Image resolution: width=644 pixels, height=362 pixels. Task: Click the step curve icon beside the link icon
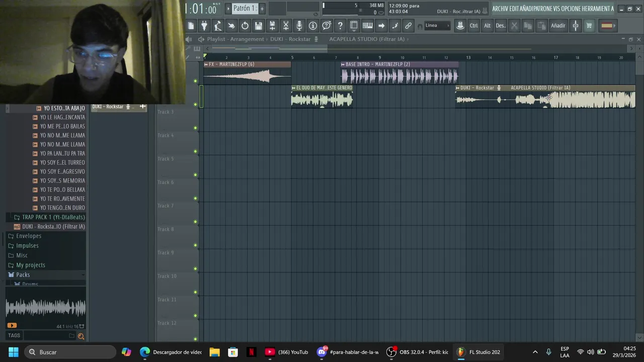(x=395, y=26)
